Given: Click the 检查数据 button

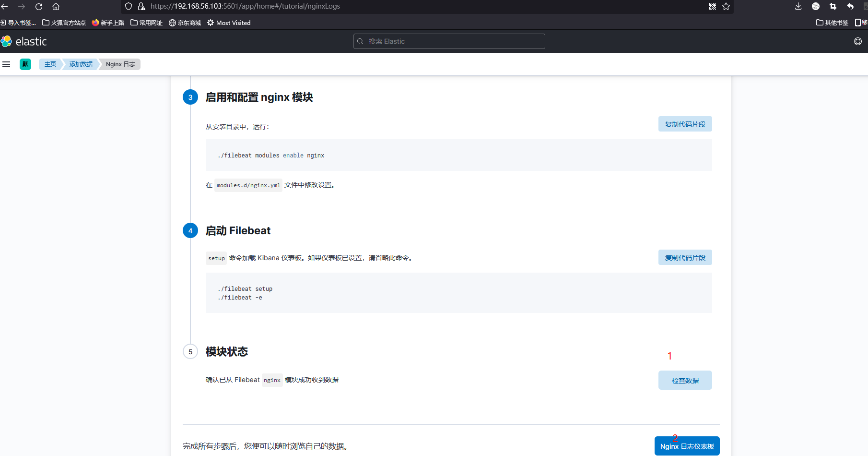Looking at the screenshot, I should [x=685, y=380].
